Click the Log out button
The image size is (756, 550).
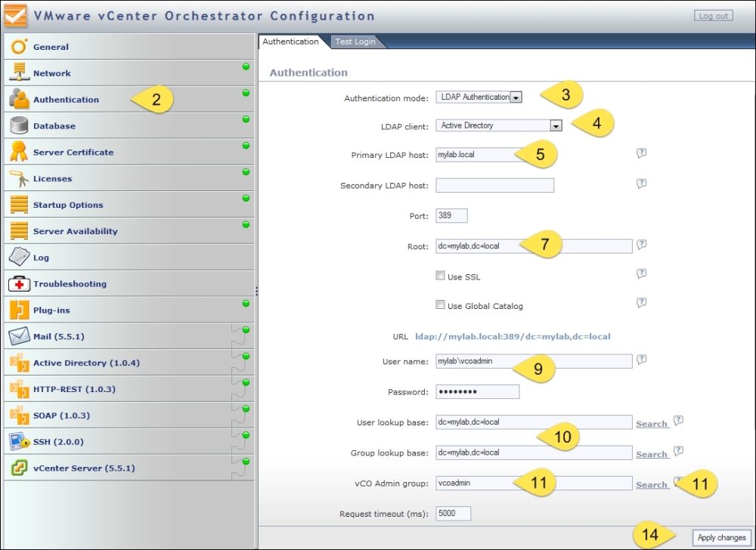[713, 16]
